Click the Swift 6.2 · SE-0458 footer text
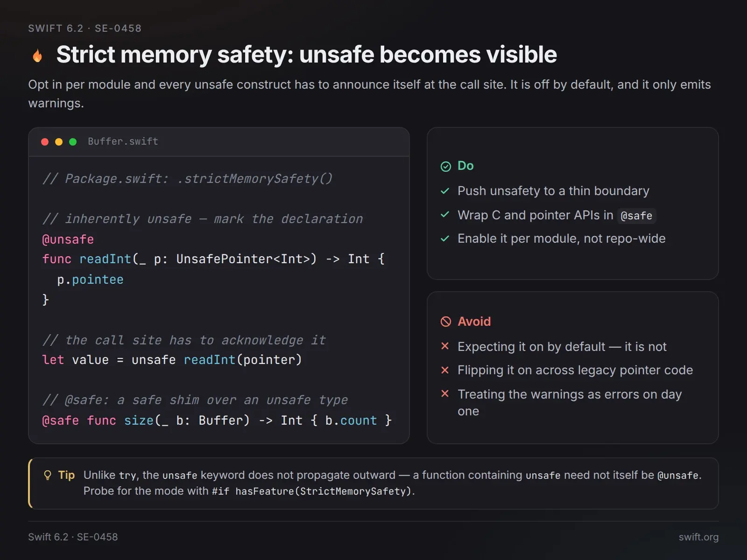747x560 pixels. (73, 537)
